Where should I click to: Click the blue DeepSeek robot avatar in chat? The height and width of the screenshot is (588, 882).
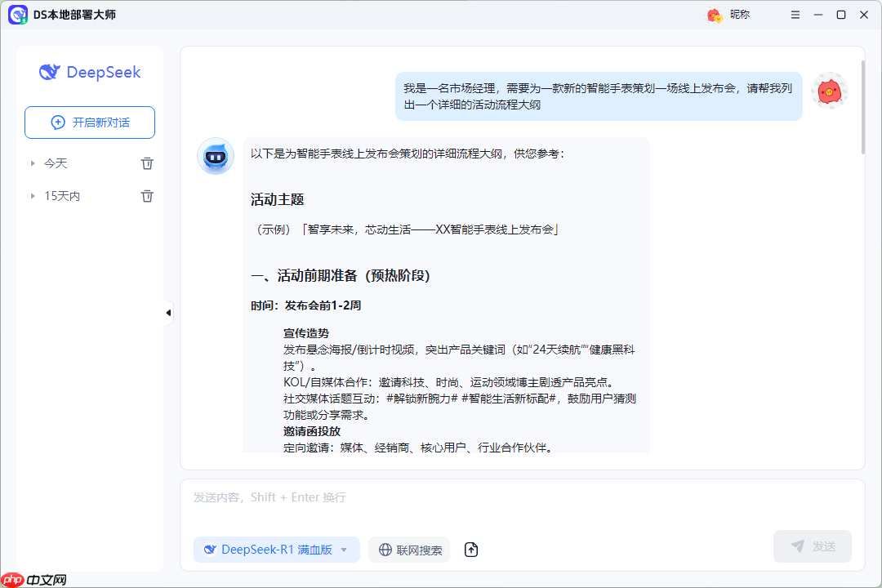point(215,156)
